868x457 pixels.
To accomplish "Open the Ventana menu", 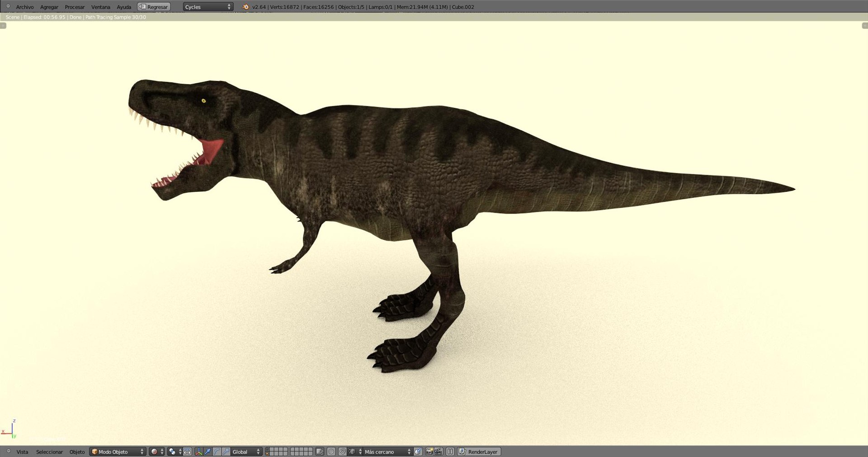I will [101, 7].
